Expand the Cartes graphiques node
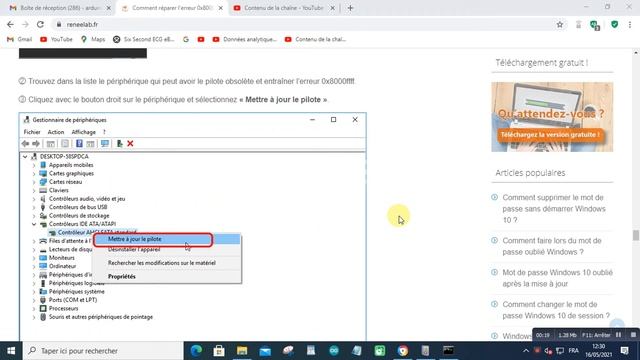640x360 pixels. (x=34, y=173)
